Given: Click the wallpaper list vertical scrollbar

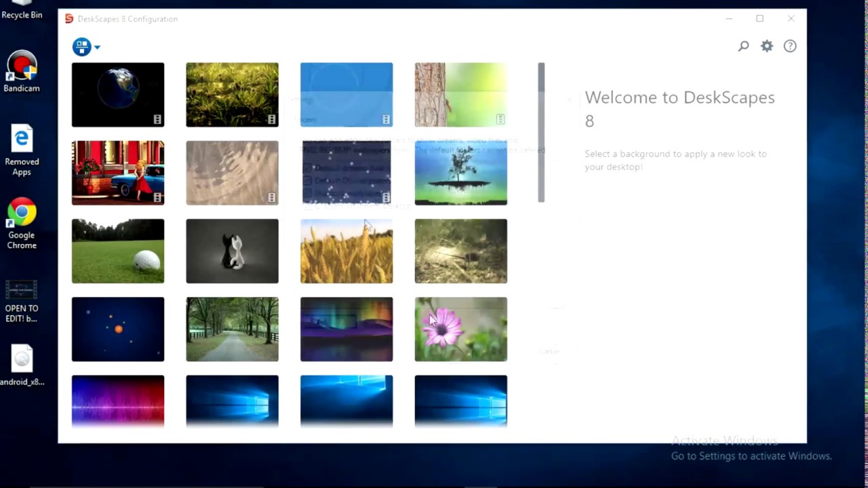Looking at the screenshot, I should [x=541, y=133].
